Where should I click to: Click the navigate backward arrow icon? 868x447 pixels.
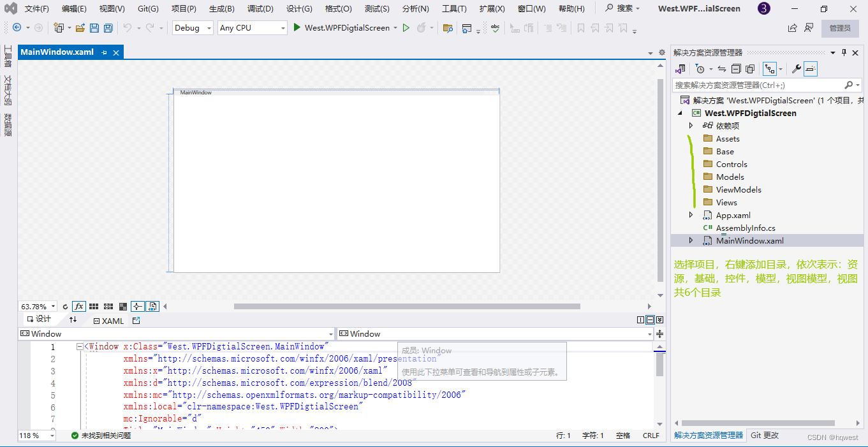point(17,28)
